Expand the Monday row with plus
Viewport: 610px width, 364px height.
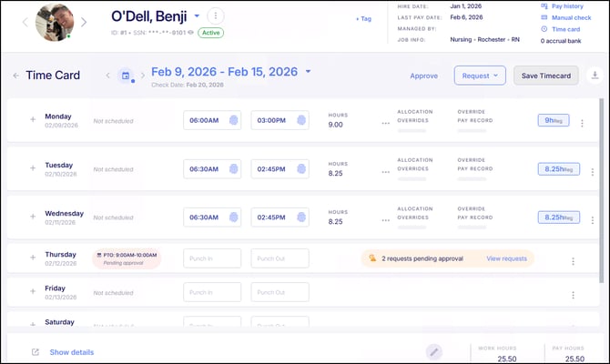coord(33,119)
